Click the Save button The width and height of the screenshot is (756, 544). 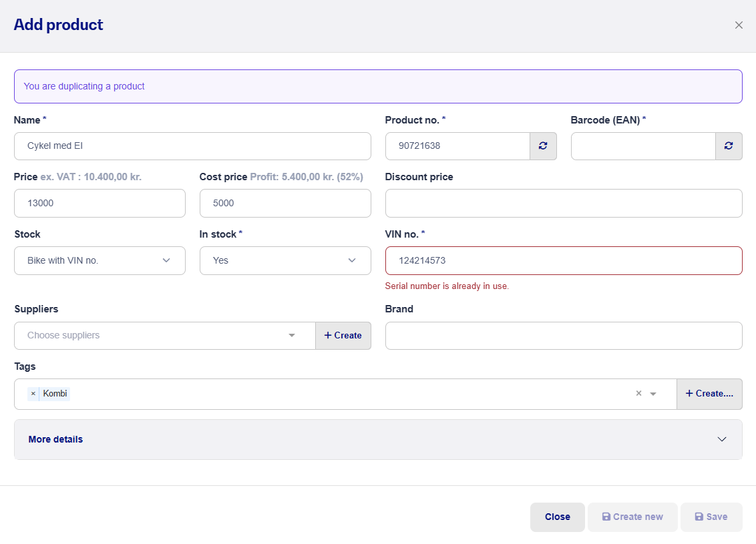(712, 517)
